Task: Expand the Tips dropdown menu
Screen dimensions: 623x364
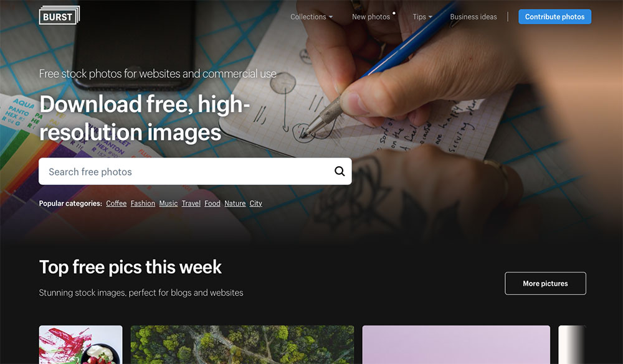Action: pos(422,17)
